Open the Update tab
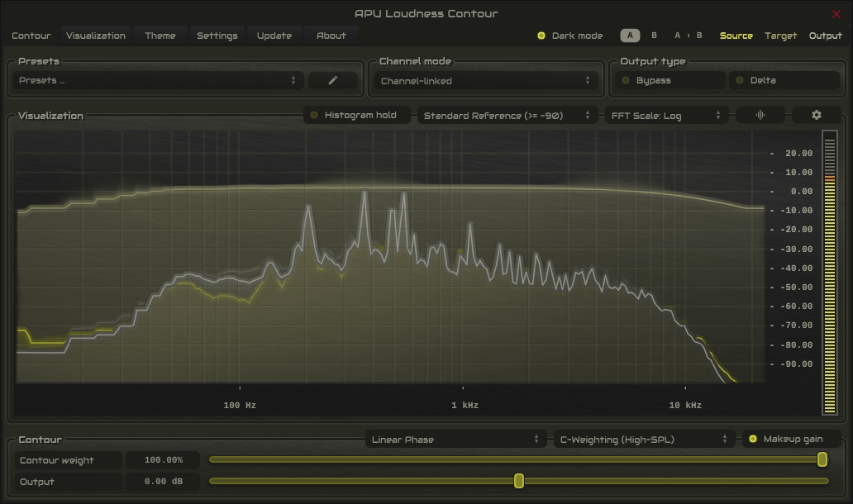Viewport: 853px width, 504px height. 274,36
